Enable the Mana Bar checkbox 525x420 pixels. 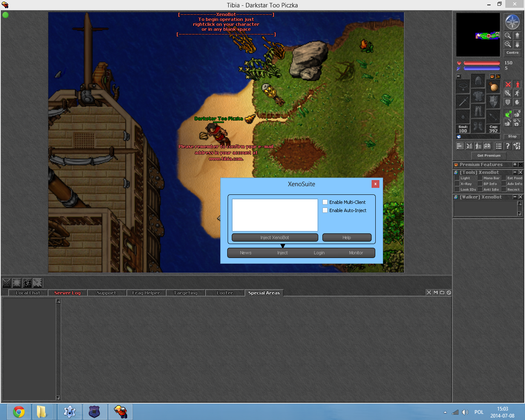tap(480, 178)
